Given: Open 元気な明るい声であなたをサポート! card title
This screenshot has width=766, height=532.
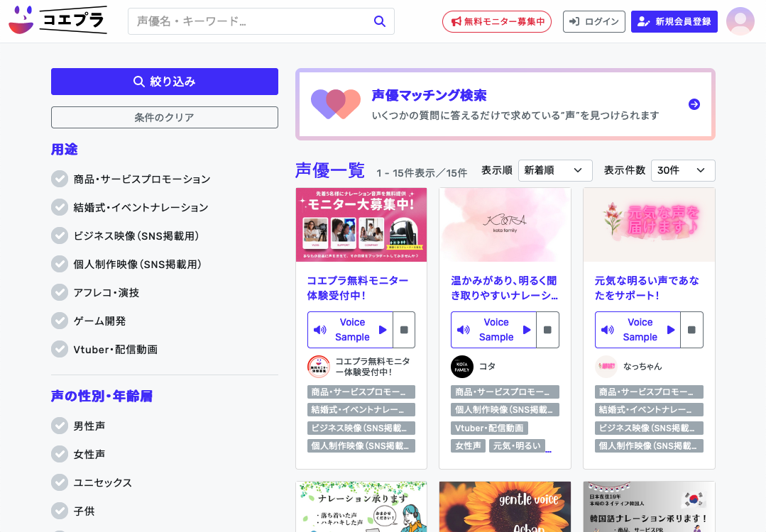Looking at the screenshot, I should [647, 288].
